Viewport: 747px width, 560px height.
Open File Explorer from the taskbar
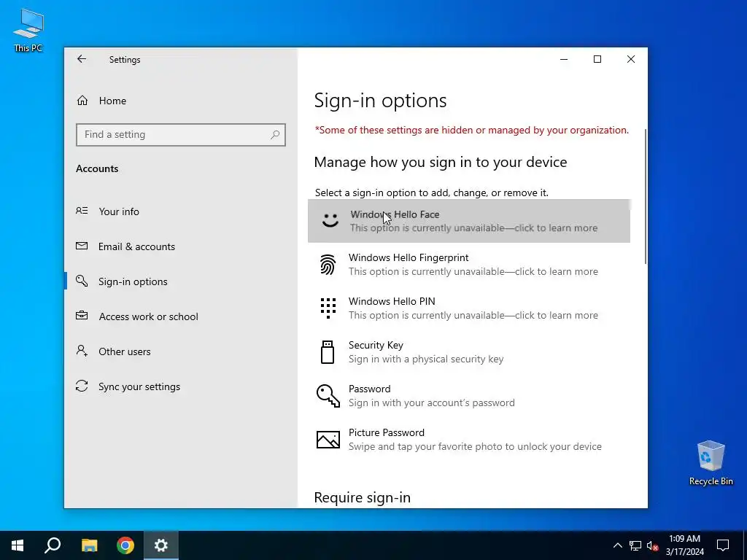[x=89, y=545]
